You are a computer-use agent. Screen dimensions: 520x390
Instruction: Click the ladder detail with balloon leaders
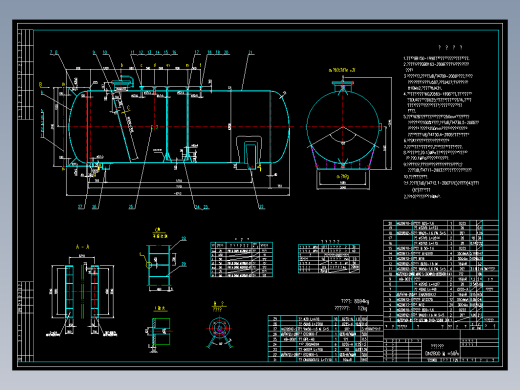pos(163,264)
